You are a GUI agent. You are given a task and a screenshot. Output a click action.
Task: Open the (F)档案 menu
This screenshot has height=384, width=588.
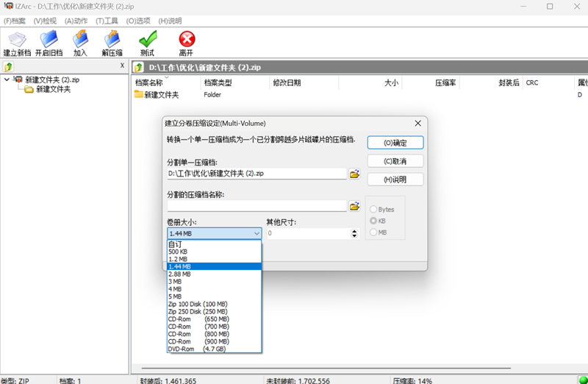(15, 21)
